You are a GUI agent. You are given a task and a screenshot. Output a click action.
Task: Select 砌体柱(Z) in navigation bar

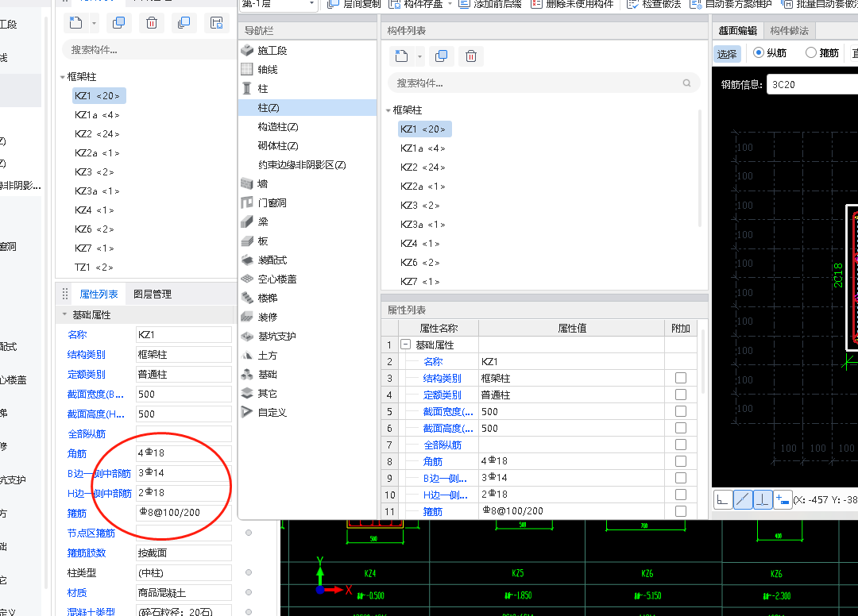(278, 146)
